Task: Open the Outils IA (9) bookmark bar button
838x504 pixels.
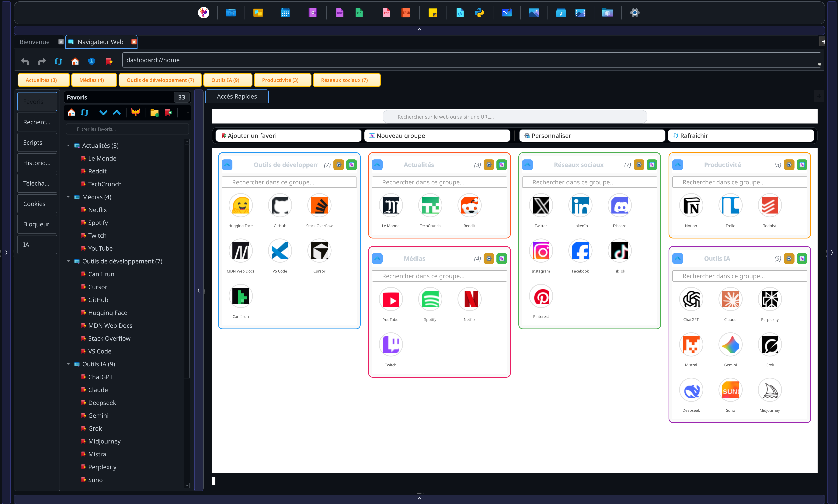Action: pyautogui.click(x=228, y=80)
